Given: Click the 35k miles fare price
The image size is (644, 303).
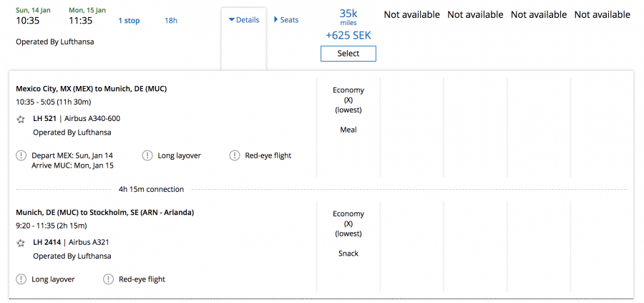Looking at the screenshot, I should pyautogui.click(x=348, y=14).
